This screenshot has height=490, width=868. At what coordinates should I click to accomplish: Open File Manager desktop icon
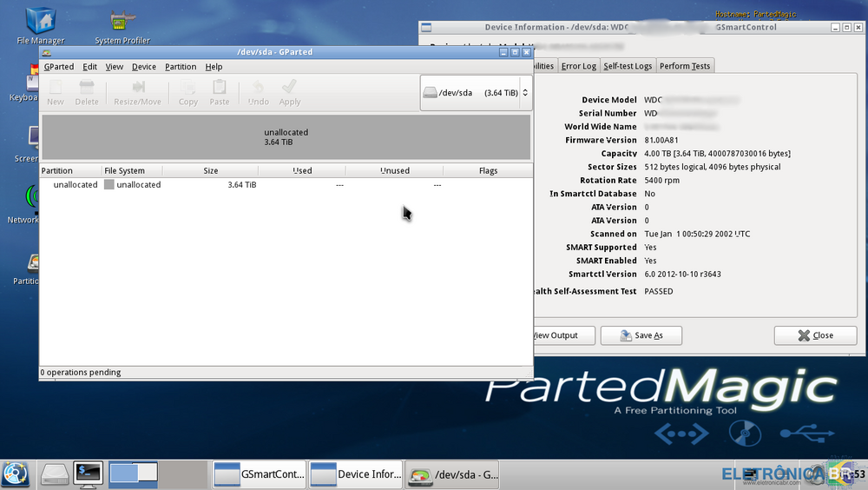point(41,25)
